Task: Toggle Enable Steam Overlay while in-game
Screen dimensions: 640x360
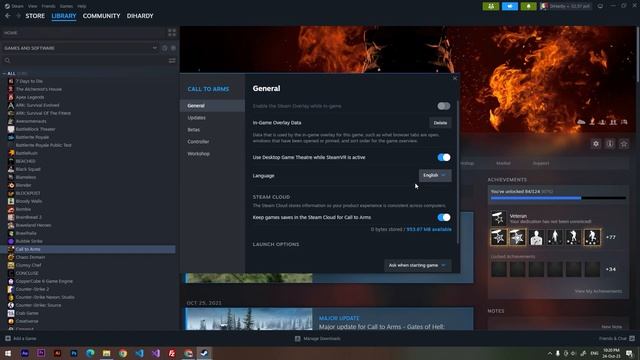Action: pyautogui.click(x=444, y=106)
